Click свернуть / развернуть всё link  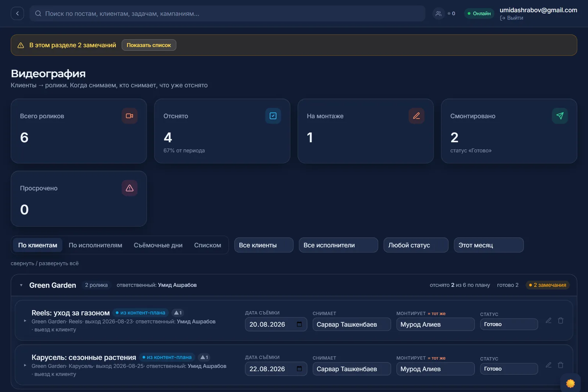tap(44, 263)
